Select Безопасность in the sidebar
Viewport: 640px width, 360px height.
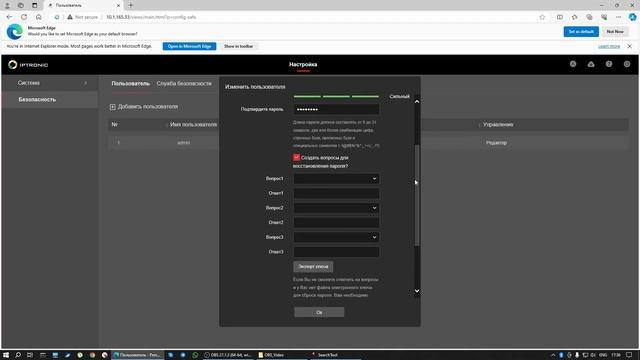50,100
